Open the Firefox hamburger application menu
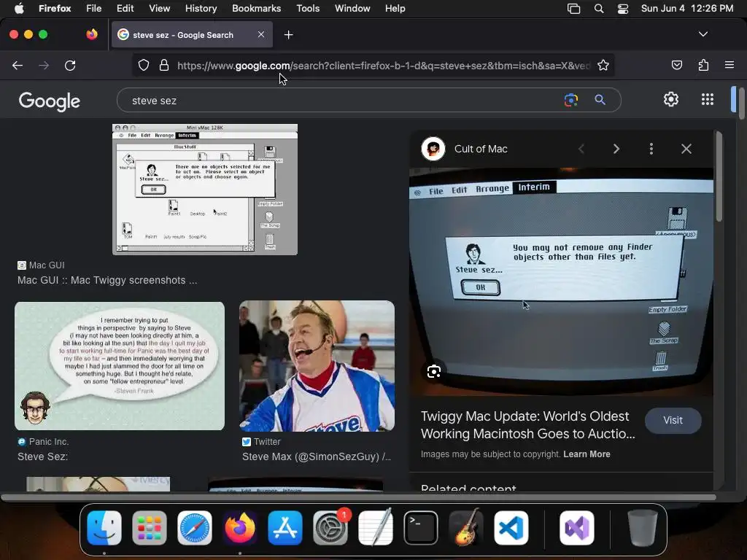This screenshot has height=560, width=747. [x=729, y=65]
